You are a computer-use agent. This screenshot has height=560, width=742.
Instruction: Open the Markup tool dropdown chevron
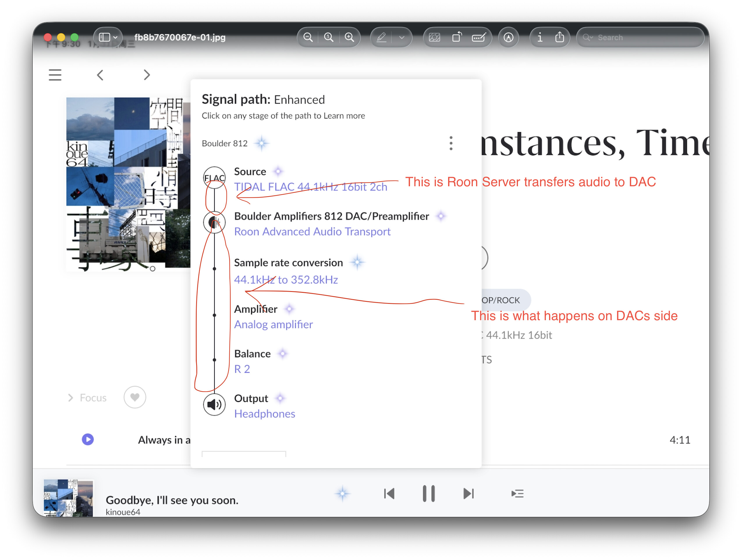coord(402,37)
